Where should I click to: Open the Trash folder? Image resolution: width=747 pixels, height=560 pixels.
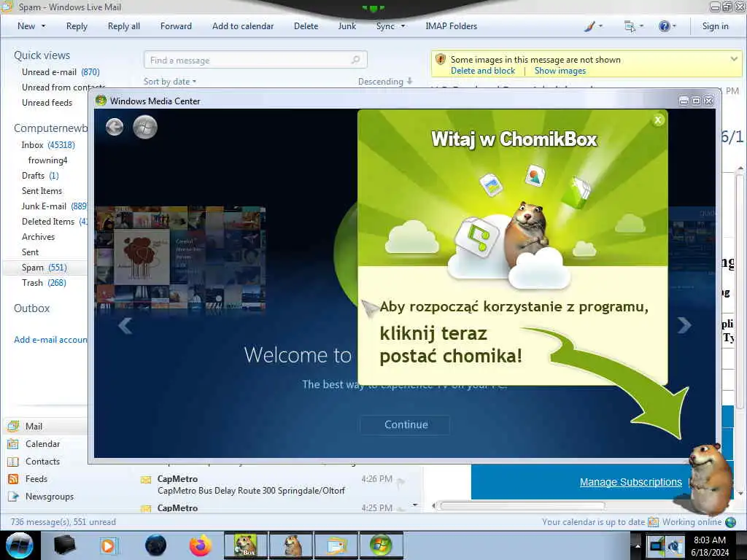[44, 282]
